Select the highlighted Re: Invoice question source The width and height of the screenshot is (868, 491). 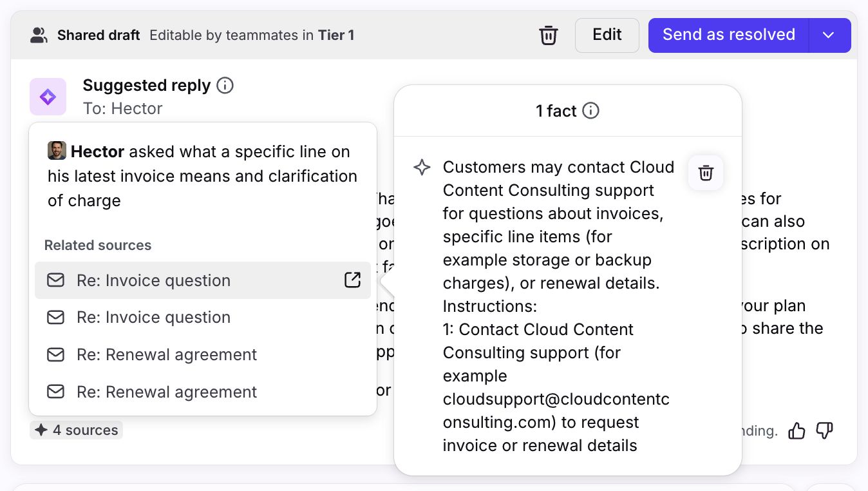(153, 280)
